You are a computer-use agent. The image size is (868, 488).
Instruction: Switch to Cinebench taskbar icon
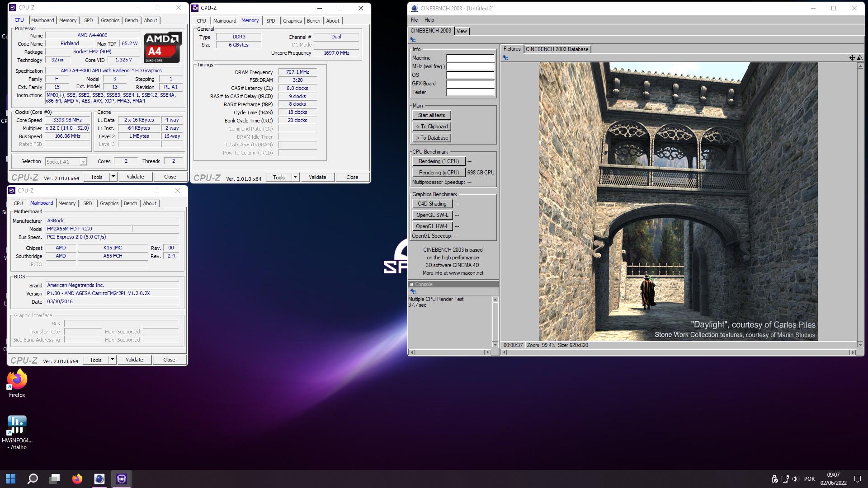point(99,479)
